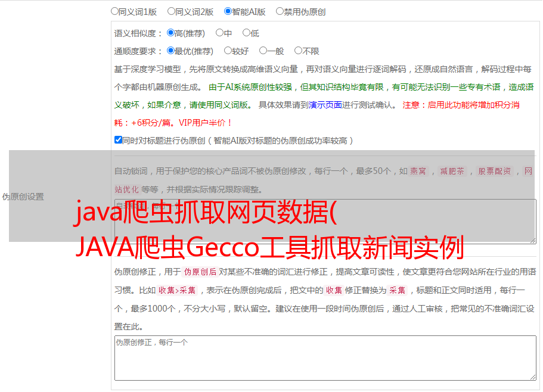Select the 同义词2版 radio option
The image size is (543, 392).
point(171,11)
